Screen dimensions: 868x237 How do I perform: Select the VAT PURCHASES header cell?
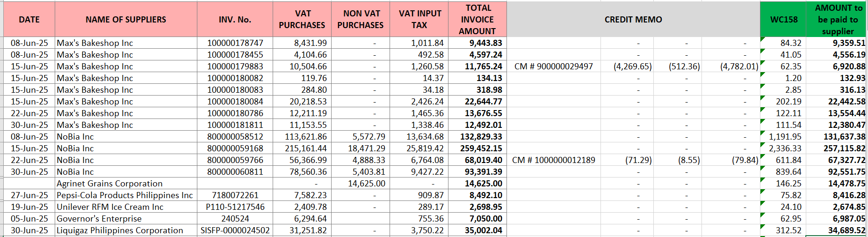[302, 19]
